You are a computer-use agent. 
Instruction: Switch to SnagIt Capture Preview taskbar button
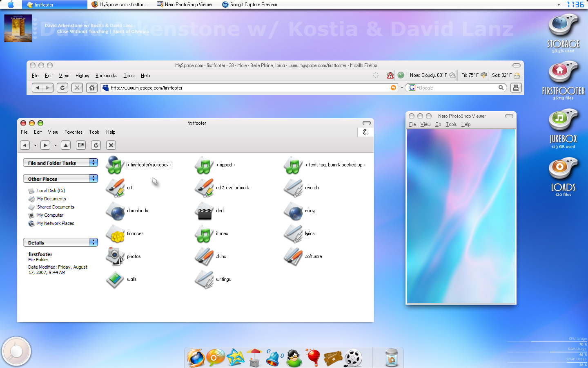249,4
